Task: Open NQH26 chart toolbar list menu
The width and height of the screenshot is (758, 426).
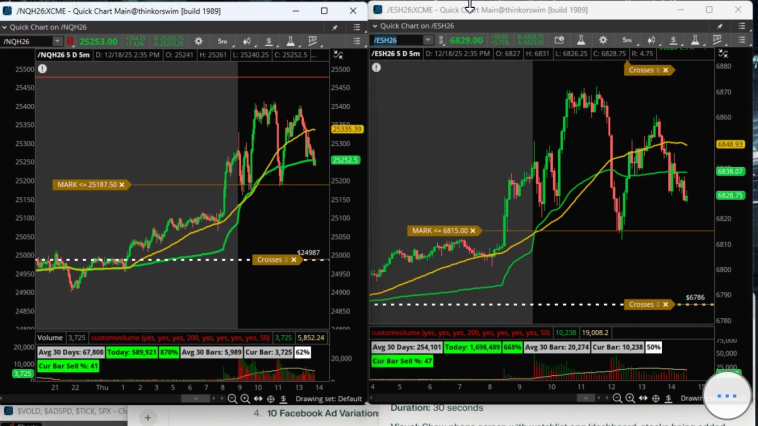Action: coord(357,42)
